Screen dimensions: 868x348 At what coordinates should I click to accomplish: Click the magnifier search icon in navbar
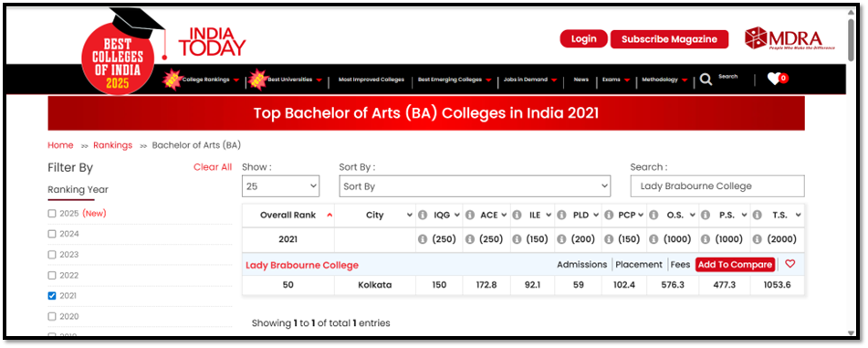pyautogui.click(x=706, y=79)
